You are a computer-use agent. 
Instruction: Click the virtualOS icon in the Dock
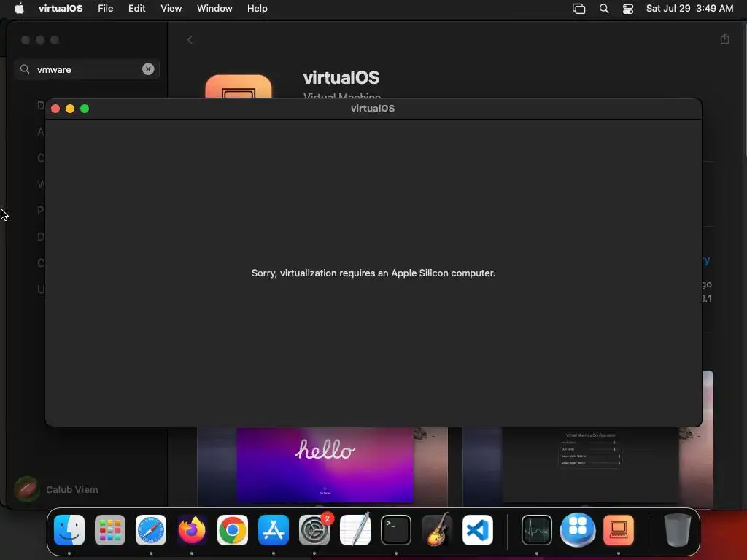(619, 530)
